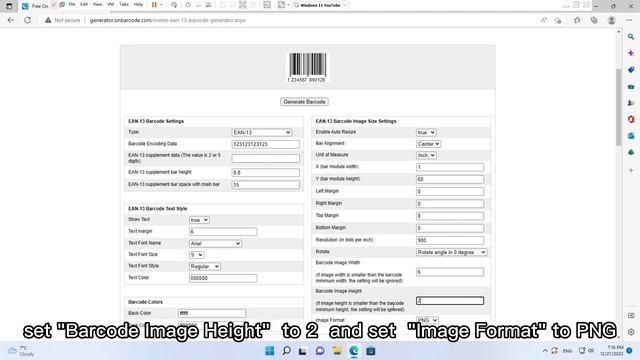Open File Explorer from the taskbar
640x360 pixels.
point(337,351)
